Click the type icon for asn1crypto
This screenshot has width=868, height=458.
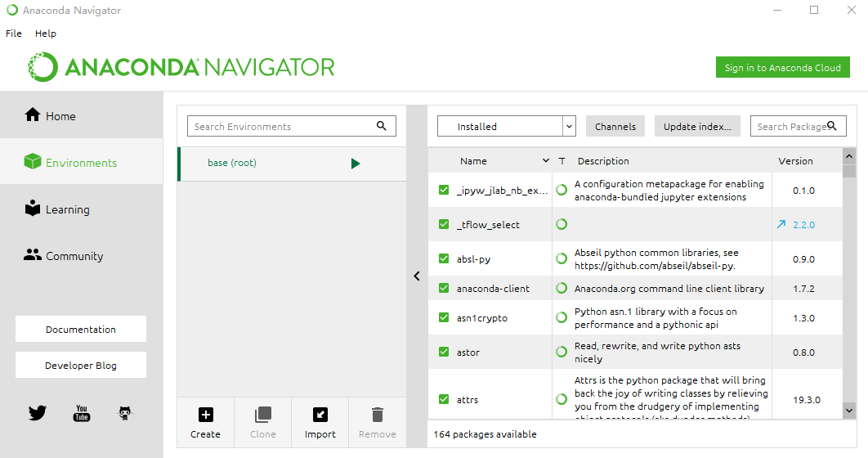pos(562,317)
